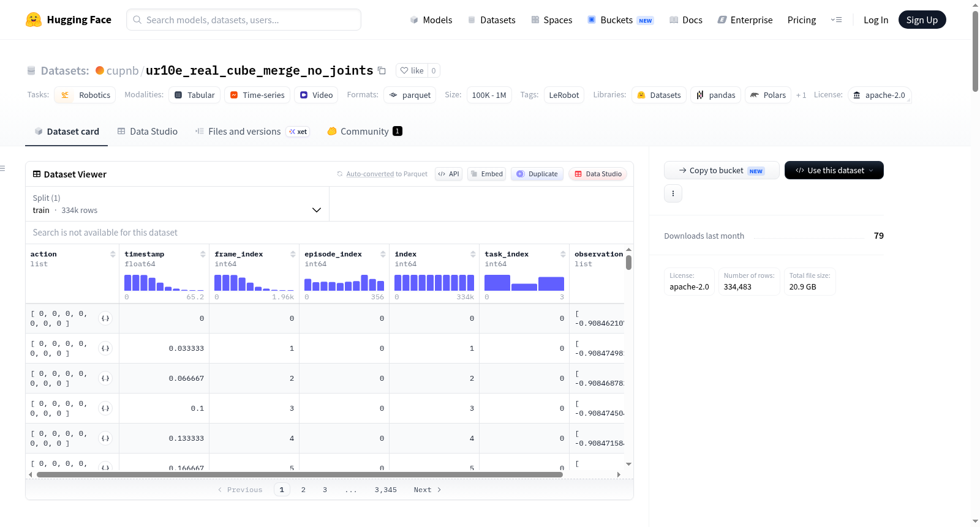Open Docs in the navigation
This screenshot has width=980, height=527.
[686, 20]
